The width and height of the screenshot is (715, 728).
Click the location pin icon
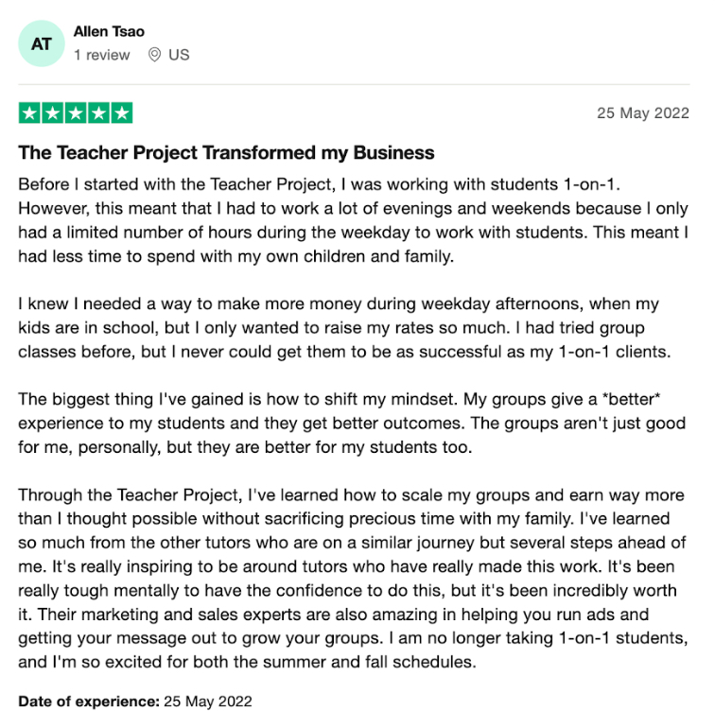[x=155, y=55]
